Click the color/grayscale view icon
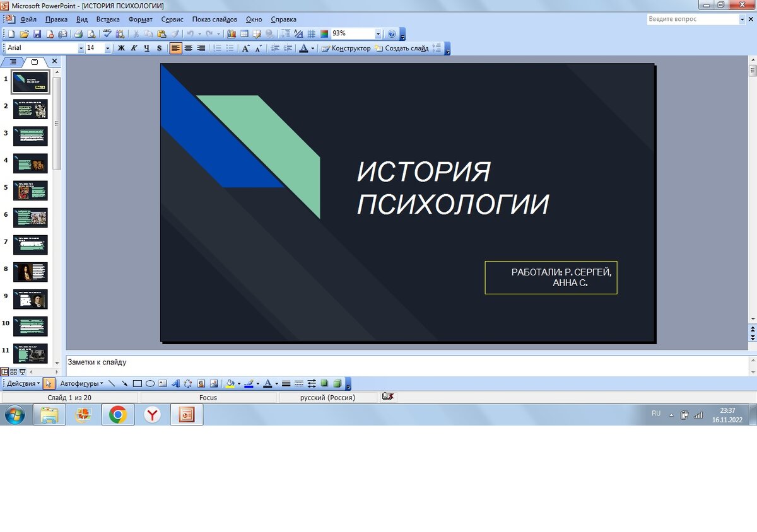This screenshot has height=532, width=757. 324,34
